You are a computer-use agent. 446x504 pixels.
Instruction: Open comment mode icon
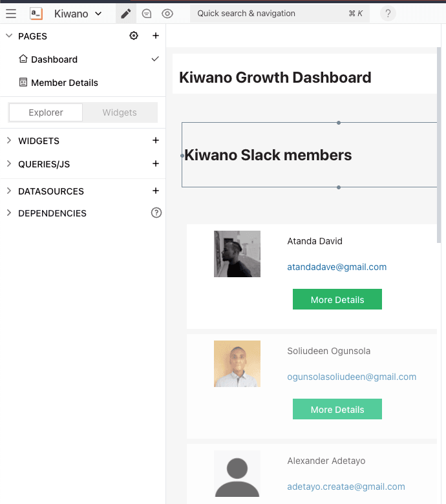tap(147, 14)
